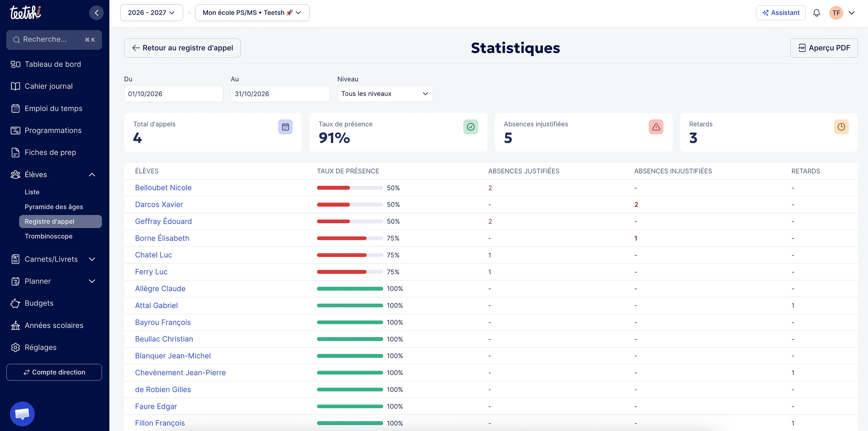Open the 2026 - 2027 year dropdown

pyautogui.click(x=152, y=13)
